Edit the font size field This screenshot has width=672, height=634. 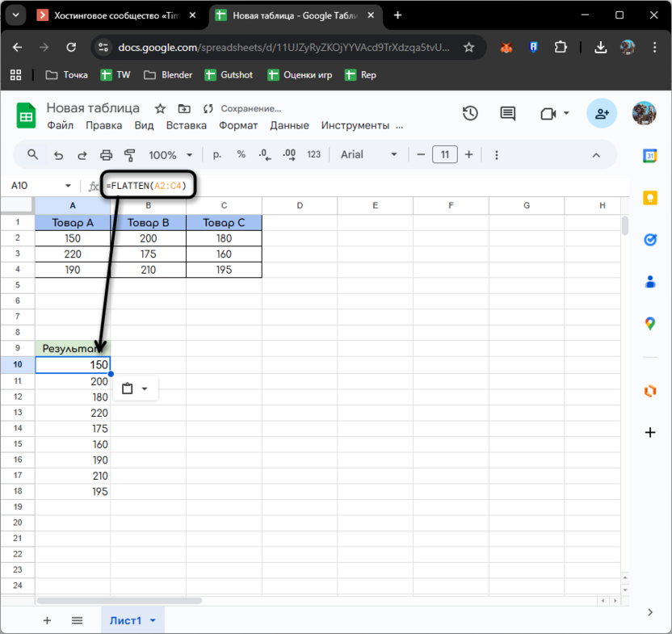[445, 155]
